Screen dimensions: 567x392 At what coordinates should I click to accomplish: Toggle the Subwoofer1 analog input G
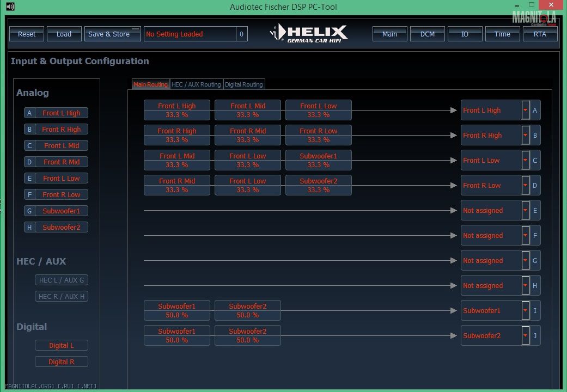pos(61,211)
